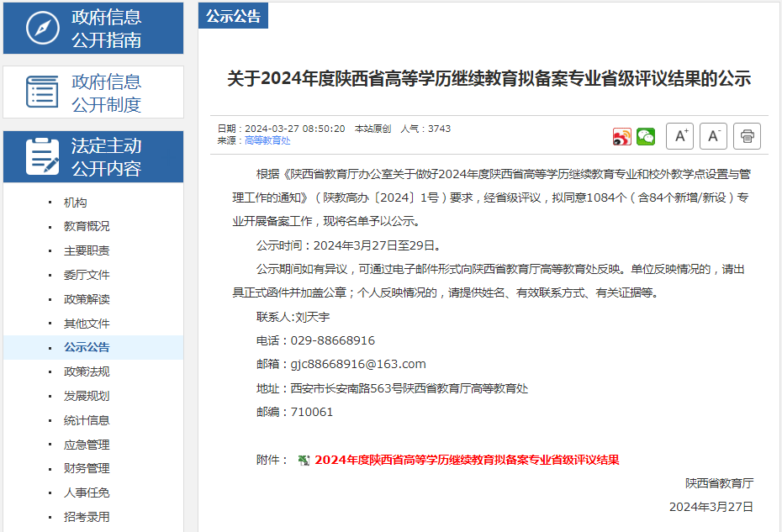Navigate to 统计信息 in sidebar
782x532 pixels.
pos(87,420)
